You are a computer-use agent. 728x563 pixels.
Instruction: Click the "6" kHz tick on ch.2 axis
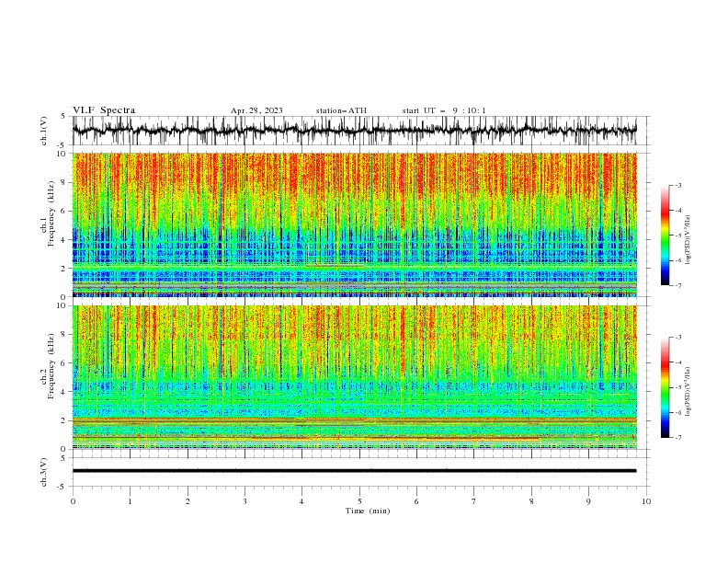pyautogui.click(x=64, y=363)
